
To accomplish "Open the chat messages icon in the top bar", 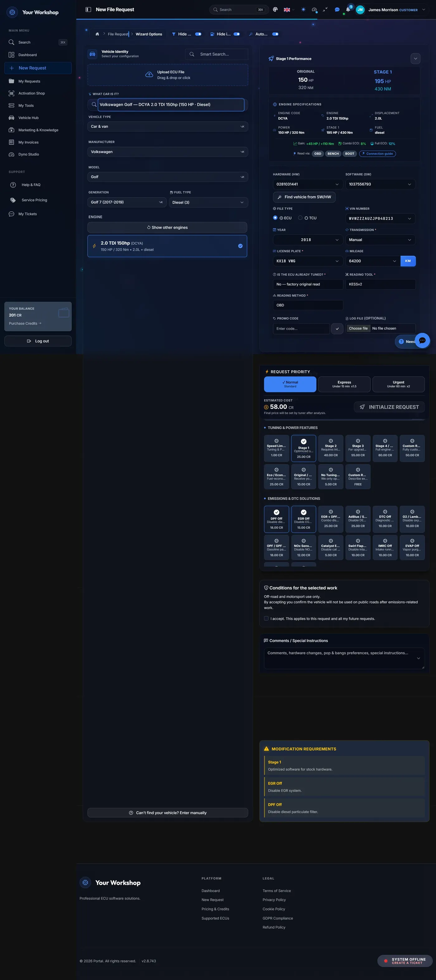I will [337, 10].
